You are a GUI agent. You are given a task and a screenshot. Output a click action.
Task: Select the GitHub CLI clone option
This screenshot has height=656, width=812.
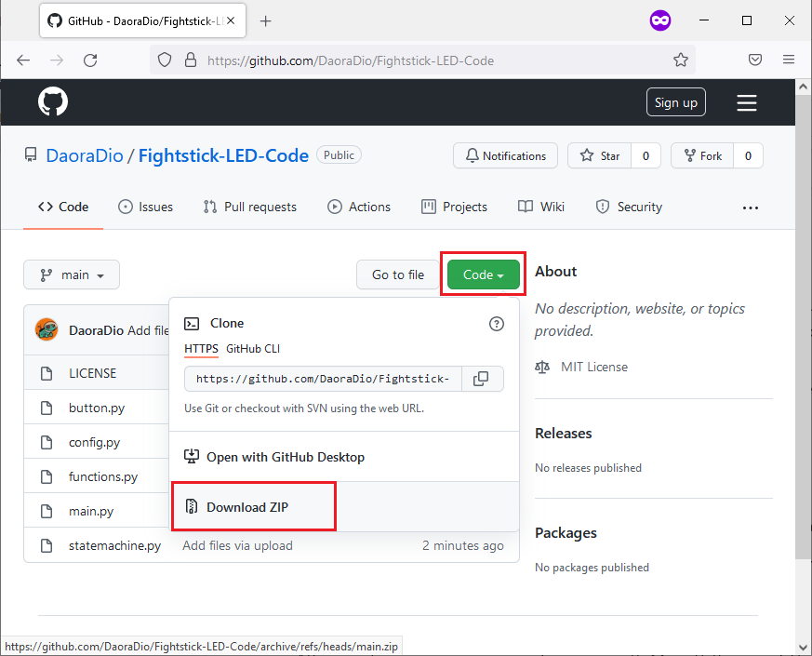253,349
